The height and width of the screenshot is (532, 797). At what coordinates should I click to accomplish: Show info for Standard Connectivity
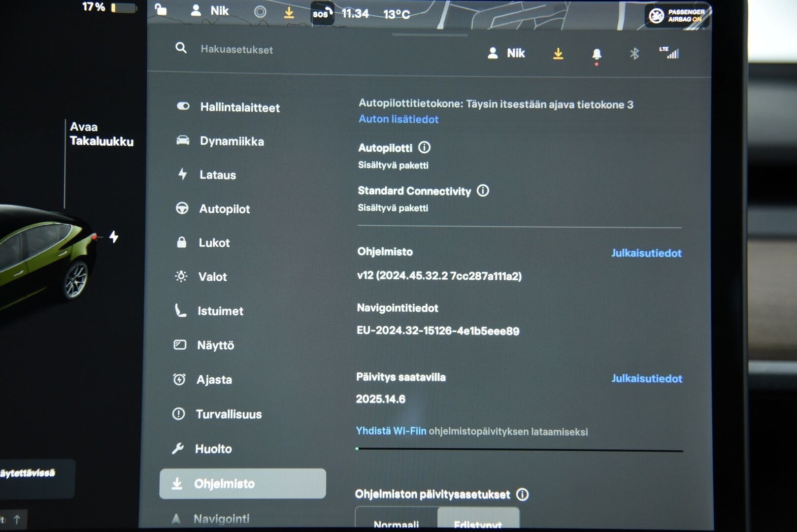(483, 190)
